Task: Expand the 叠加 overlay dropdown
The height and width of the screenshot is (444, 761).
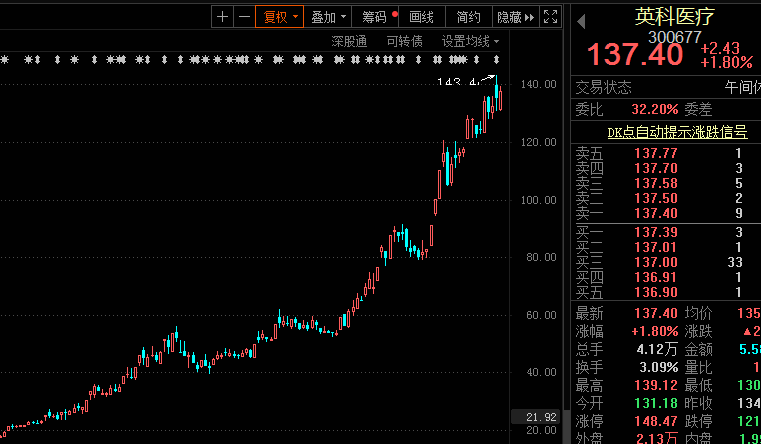Action: 329,17
